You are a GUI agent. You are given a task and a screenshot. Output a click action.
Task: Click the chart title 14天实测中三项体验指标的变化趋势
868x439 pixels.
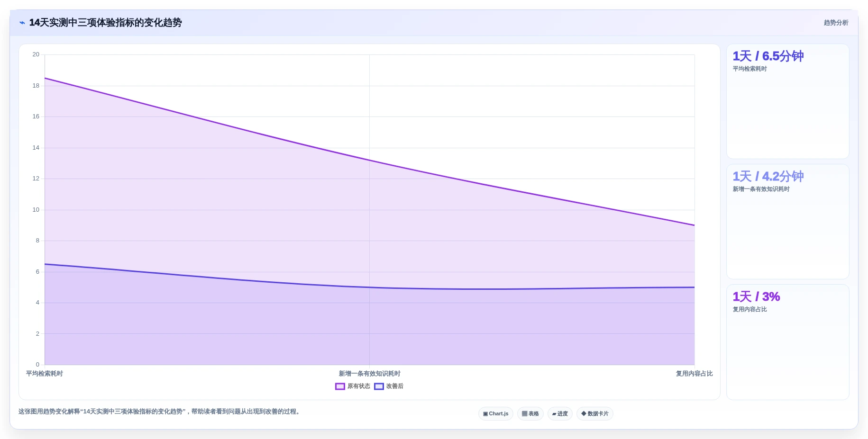[x=105, y=23]
